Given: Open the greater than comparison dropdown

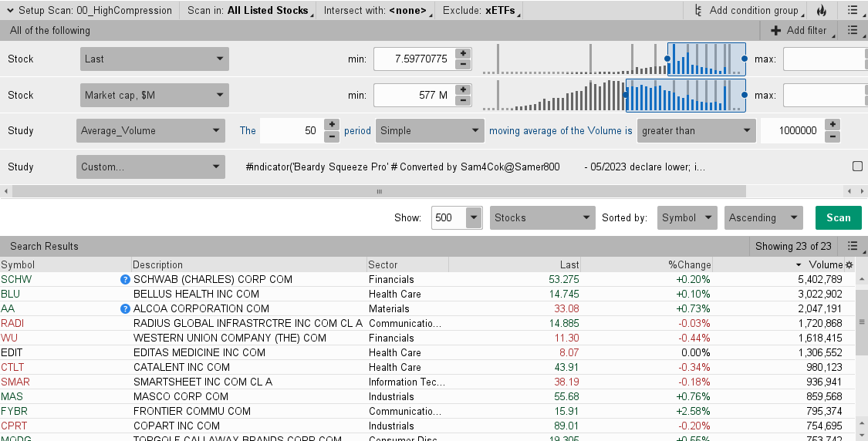Looking at the screenshot, I should (x=697, y=130).
